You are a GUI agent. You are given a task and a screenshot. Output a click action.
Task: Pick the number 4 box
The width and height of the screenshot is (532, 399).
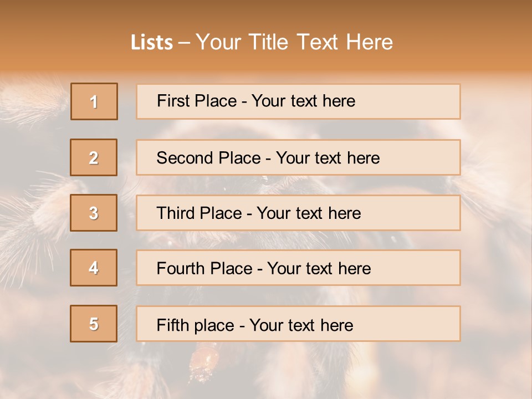point(94,268)
